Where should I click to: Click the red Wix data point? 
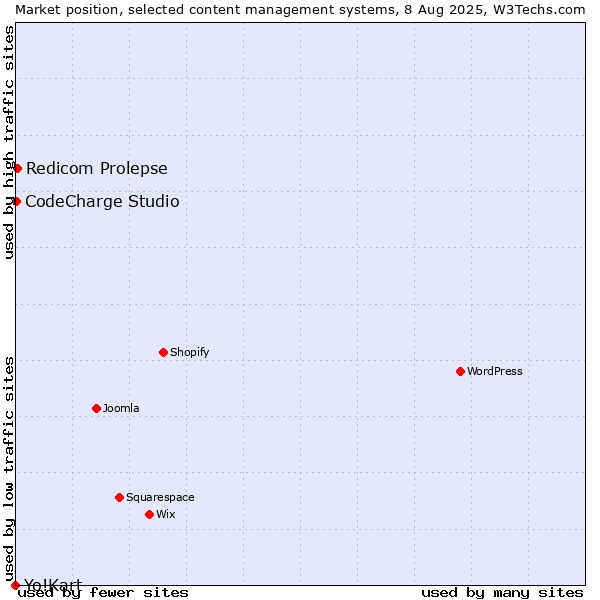[150, 514]
